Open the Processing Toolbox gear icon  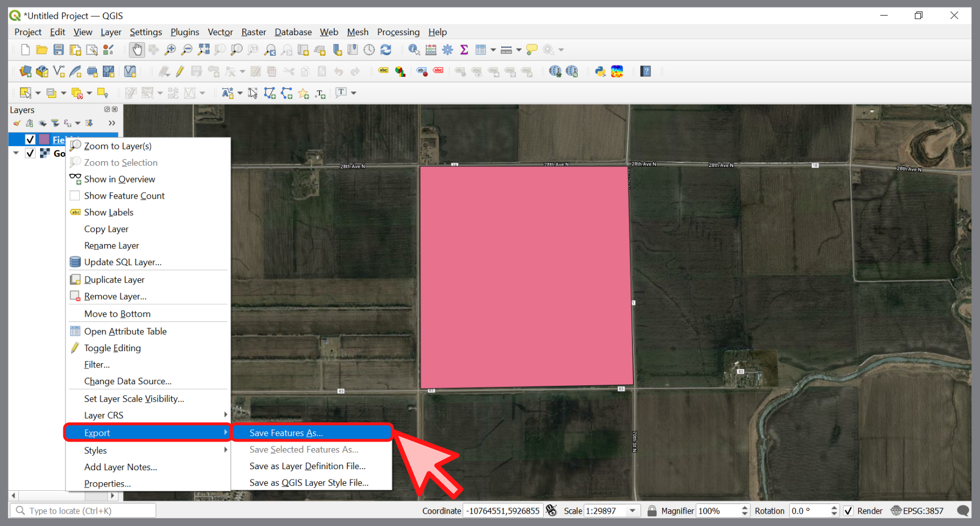coord(448,49)
